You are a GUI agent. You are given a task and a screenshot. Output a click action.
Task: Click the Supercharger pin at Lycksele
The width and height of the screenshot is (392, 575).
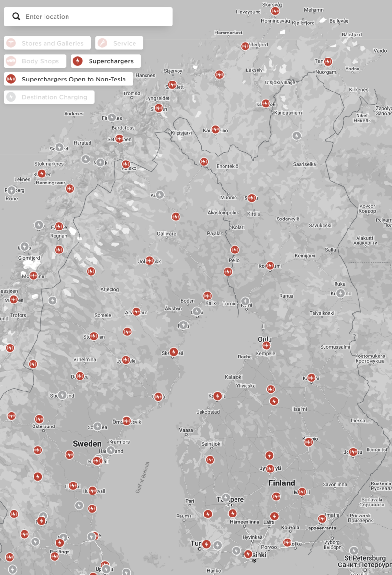(126, 359)
